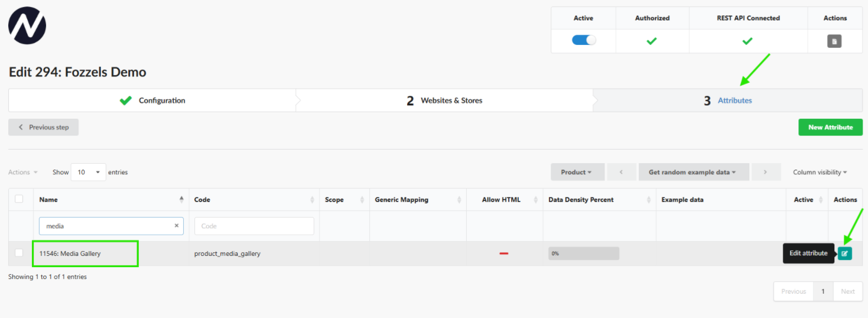The image size is (868, 318).
Task: Go to Attributes step
Action: [x=728, y=100]
